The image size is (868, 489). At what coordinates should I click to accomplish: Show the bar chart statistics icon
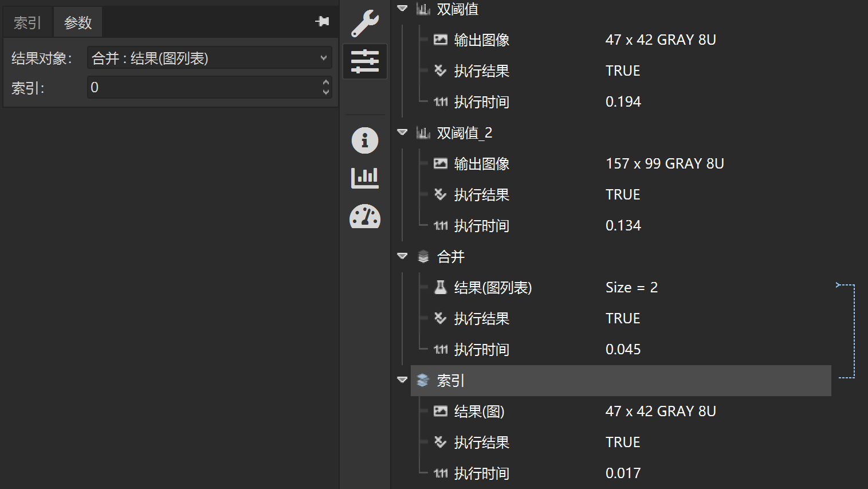pos(365,178)
